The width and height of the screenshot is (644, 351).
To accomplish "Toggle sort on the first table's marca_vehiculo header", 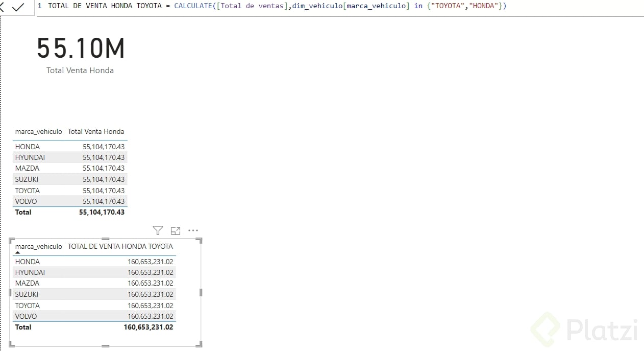I will pyautogui.click(x=38, y=131).
